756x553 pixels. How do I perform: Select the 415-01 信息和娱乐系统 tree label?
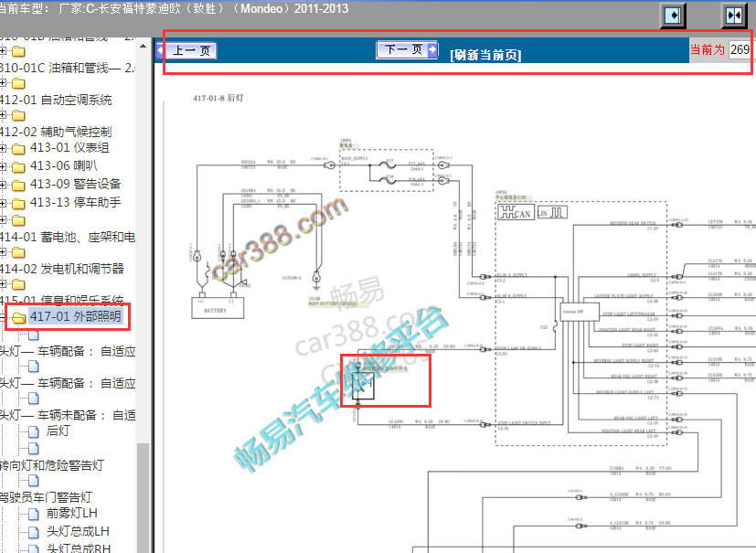(62, 301)
